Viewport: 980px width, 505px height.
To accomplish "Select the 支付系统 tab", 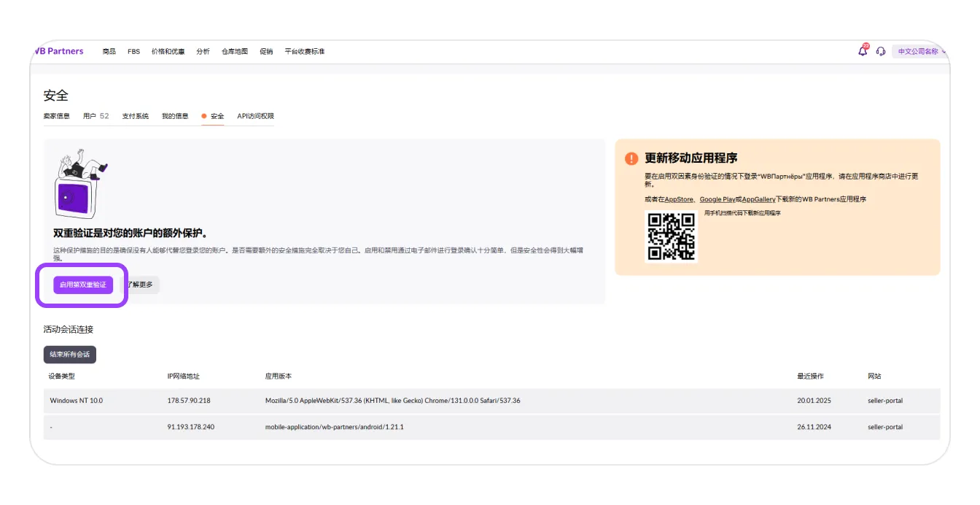I will tap(135, 116).
